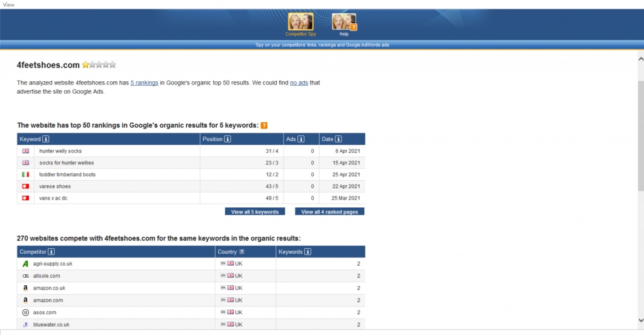Viewport: 644px width, 335px height.
Task: Click info icon next to Ads column
Action: (x=301, y=139)
